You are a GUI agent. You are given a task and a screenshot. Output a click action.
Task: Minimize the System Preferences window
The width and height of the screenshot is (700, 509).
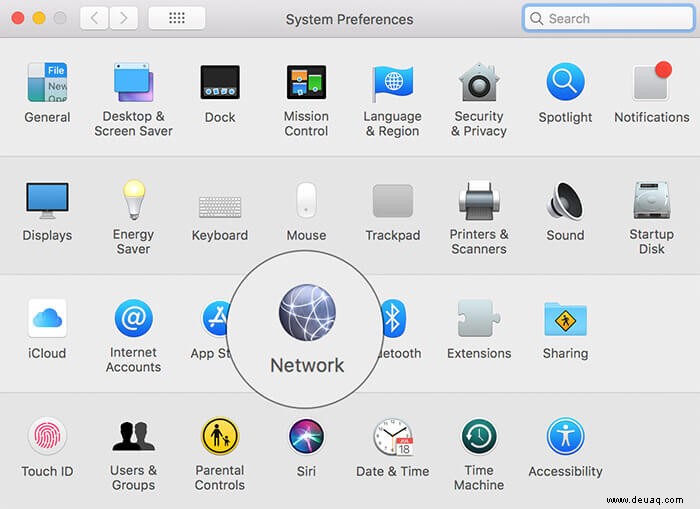[39, 18]
